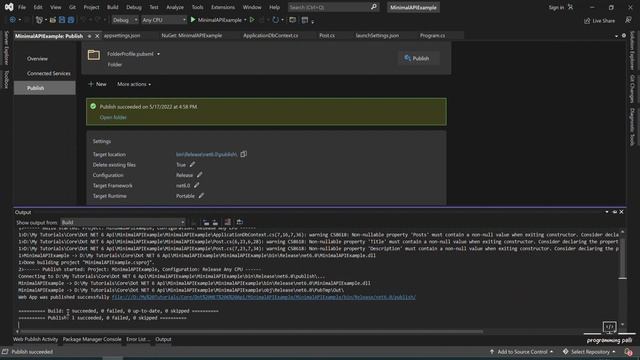Click the navigate backward toolbar icon
The image size is (640, 360).
tap(13, 20)
